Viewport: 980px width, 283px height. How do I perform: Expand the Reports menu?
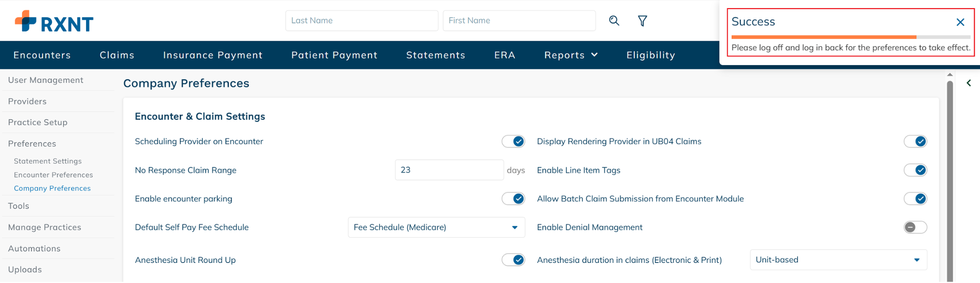(571, 55)
